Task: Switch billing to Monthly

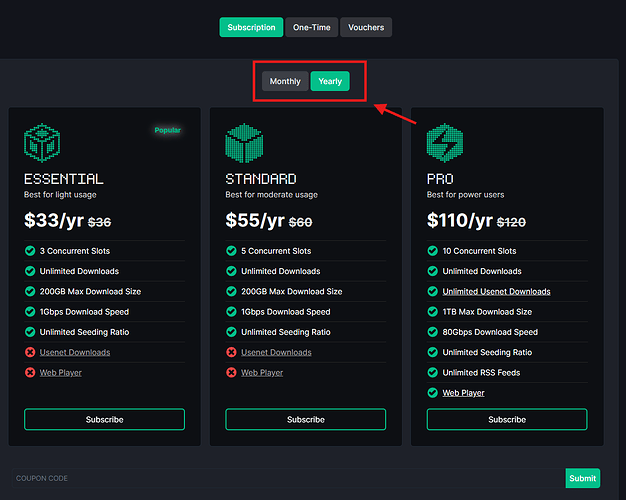Action: click(285, 81)
